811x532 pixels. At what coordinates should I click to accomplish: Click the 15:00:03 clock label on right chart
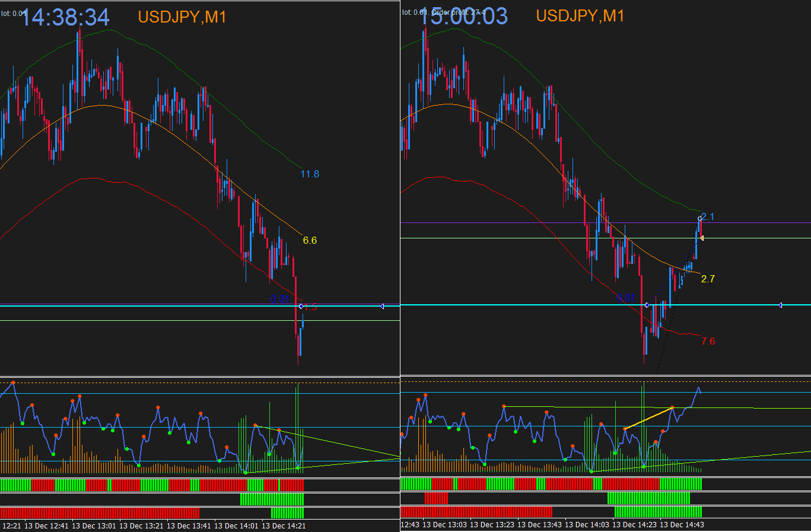463,16
